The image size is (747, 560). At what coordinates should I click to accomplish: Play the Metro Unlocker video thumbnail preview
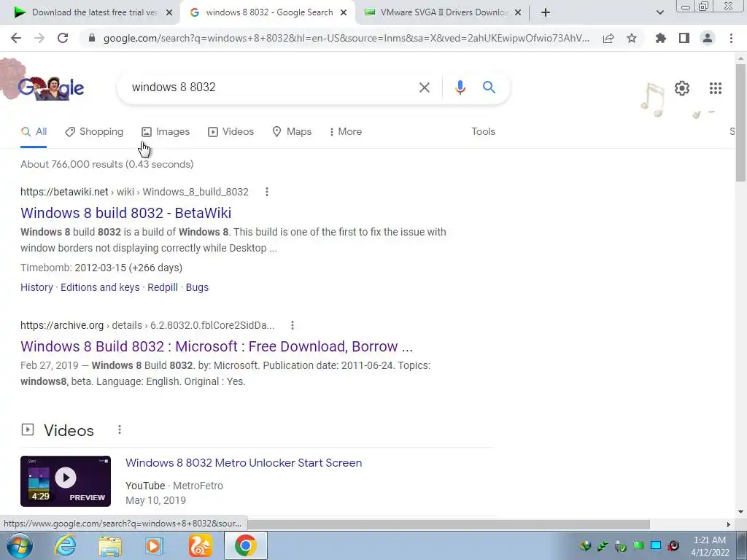tap(66, 481)
